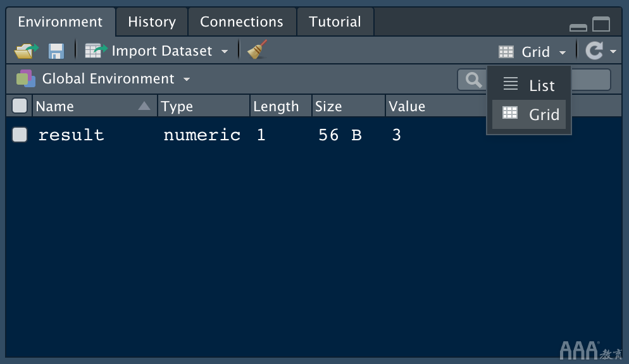Expand the refresh options dropdown arrow
Viewport: 629px width, 364px height.
click(x=613, y=52)
